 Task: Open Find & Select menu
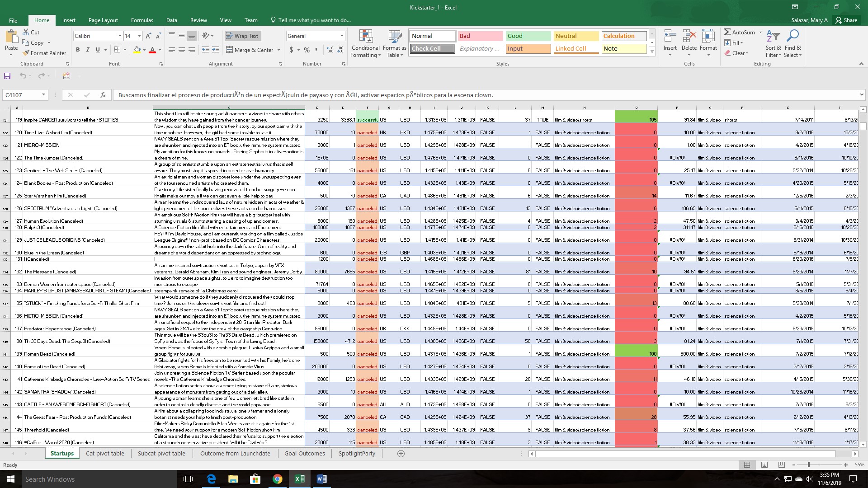click(793, 43)
